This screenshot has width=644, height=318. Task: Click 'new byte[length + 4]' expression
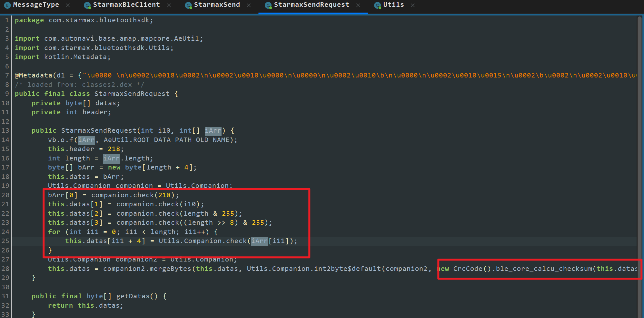(x=150, y=167)
